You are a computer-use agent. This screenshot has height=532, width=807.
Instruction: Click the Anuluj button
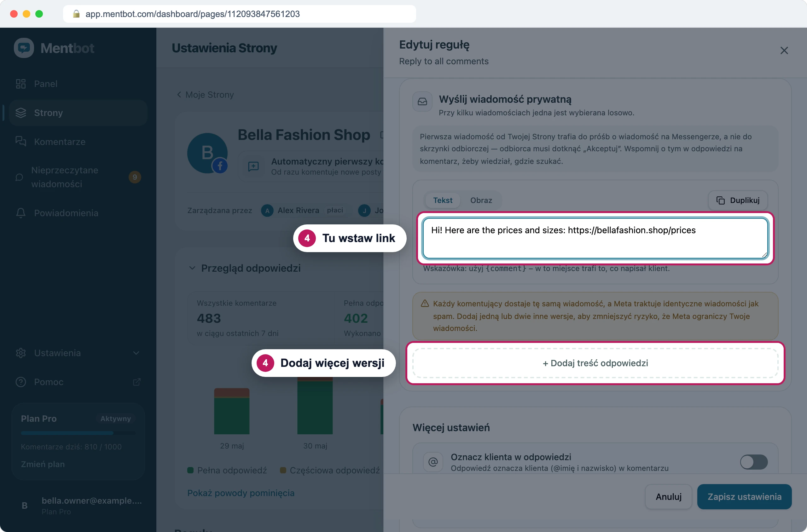pyautogui.click(x=668, y=497)
